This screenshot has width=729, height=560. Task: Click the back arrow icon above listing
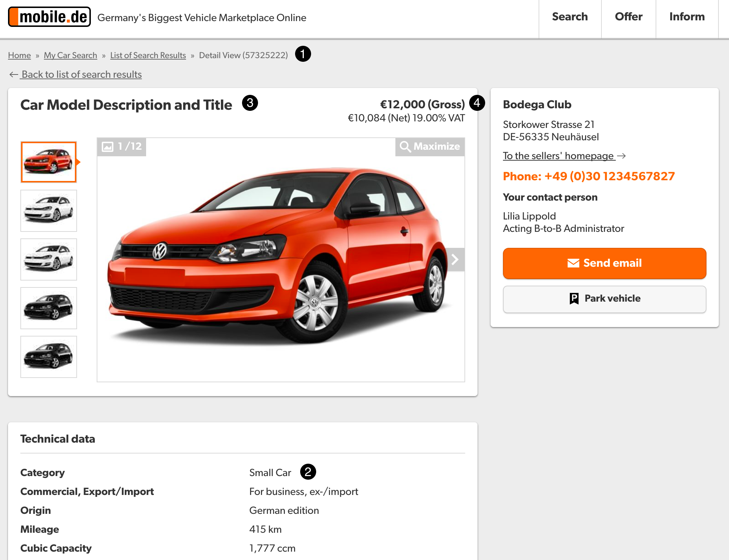(13, 74)
